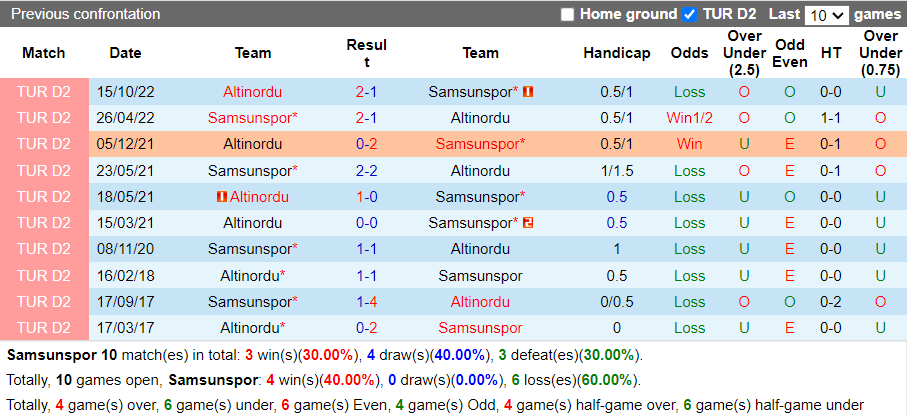Click red card icon beside Altinordu on 18/05/21
The width and height of the screenshot is (907, 415).
[222, 197]
